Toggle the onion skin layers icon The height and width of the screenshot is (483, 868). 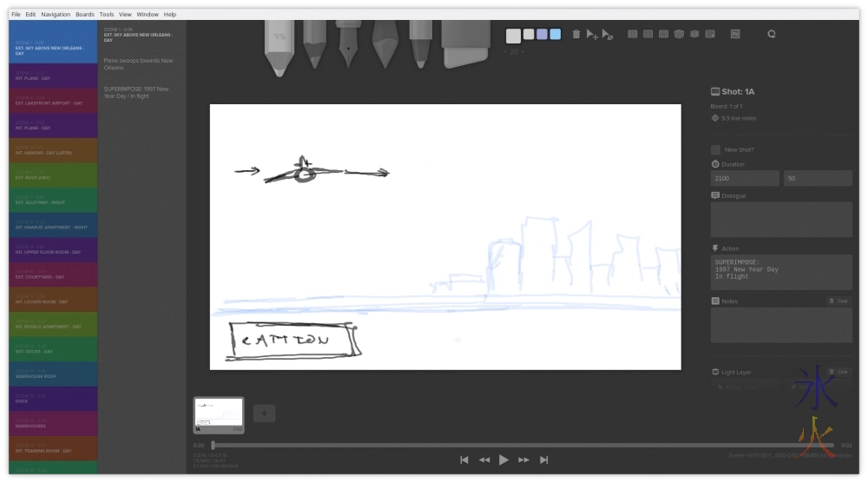694,34
